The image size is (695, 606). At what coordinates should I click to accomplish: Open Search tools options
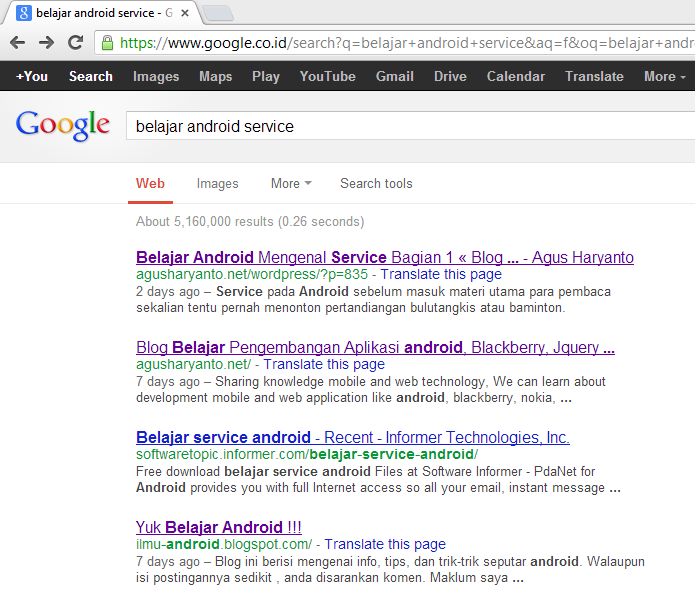pyautogui.click(x=376, y=184)
